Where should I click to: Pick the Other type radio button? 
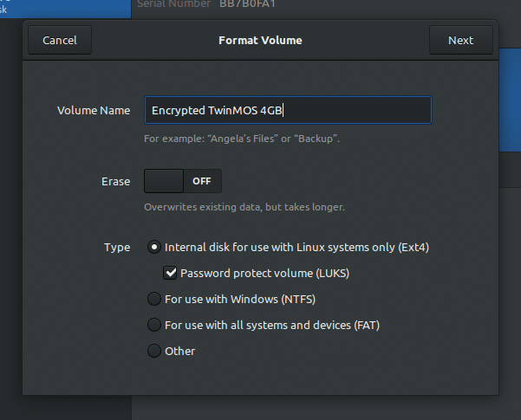(x=154, y=351)
